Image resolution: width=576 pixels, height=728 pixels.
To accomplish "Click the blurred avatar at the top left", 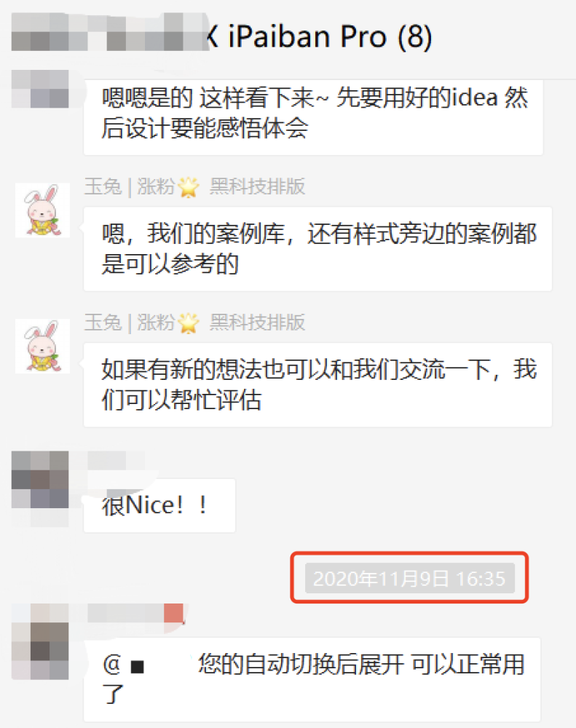I will 40,89.
